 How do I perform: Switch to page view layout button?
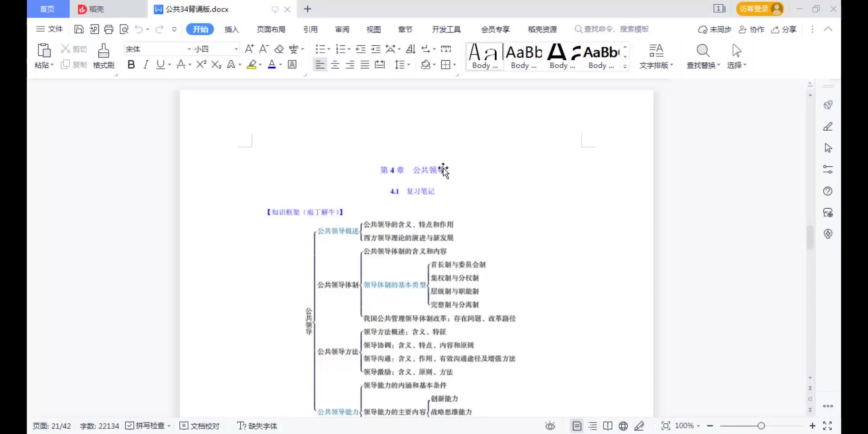pyautogui.click(x=577, y=426)
